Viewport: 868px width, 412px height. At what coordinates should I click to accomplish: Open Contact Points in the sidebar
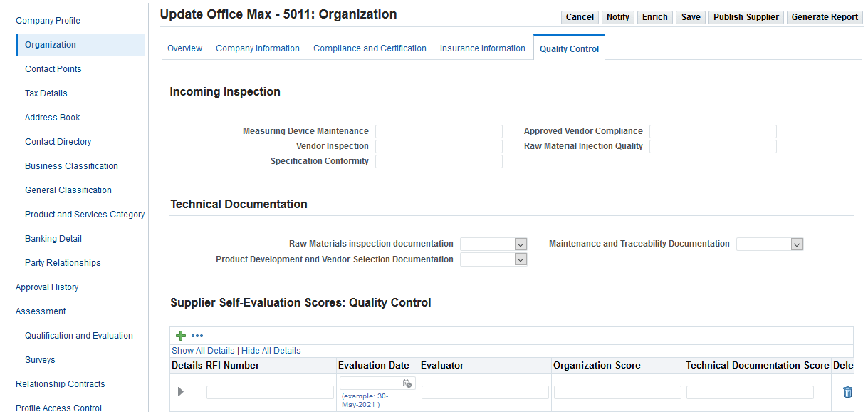click(53, 69)
